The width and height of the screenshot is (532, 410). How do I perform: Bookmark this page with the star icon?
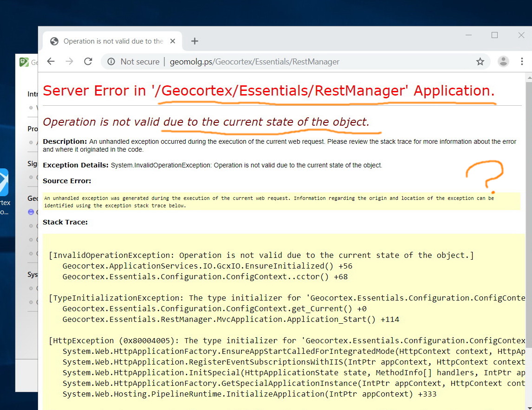[x=480, y=62]
